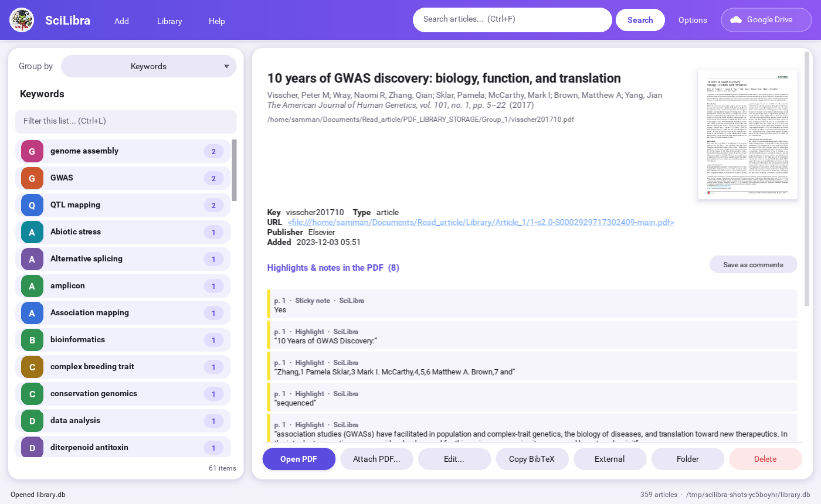821x504 pixels.
Task: Click the Copy BibTeX button
Action: (532, 459)
